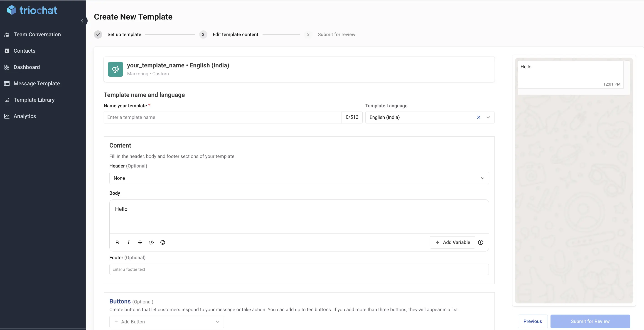Viewport: 644px width, 330px height.
Task: Open Analytics from the sidebar
Action: [x=25, y=116]
